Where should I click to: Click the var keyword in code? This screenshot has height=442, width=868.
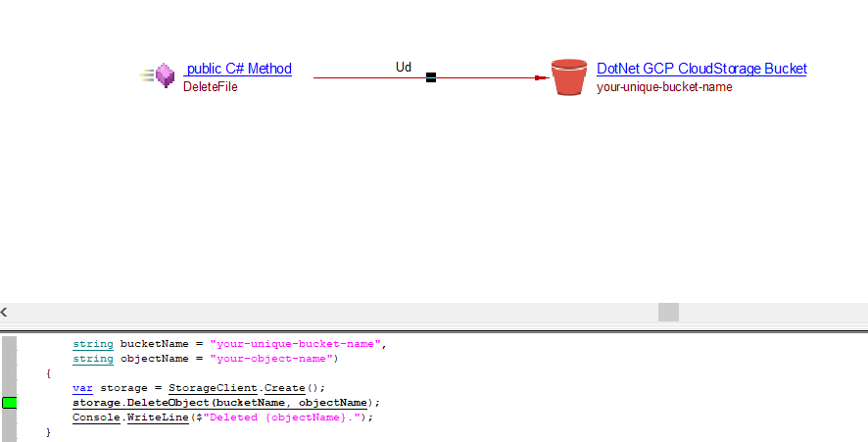point(82,388)
